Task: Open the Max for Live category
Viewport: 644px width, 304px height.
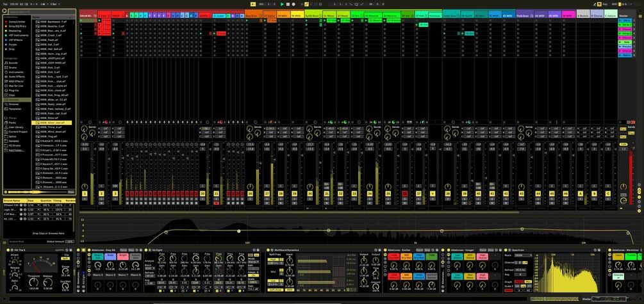Action: 15,85
